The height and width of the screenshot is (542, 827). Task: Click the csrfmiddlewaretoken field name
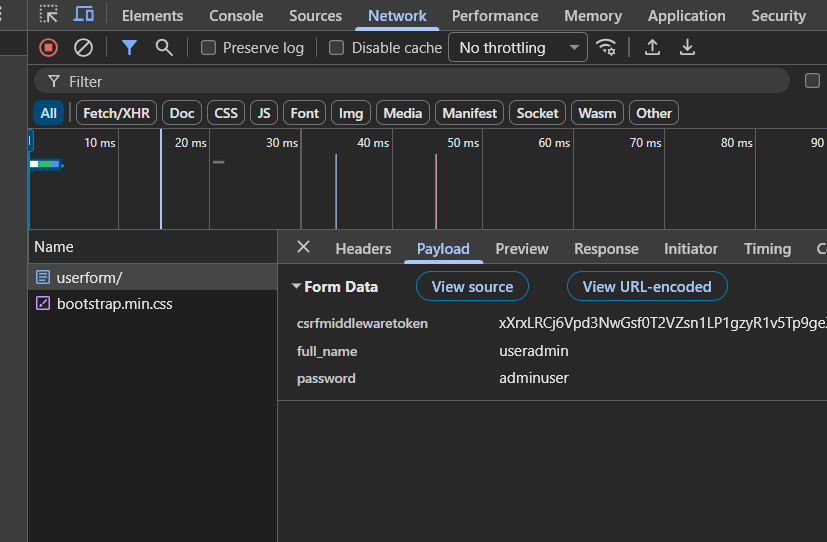pos(362,323)
